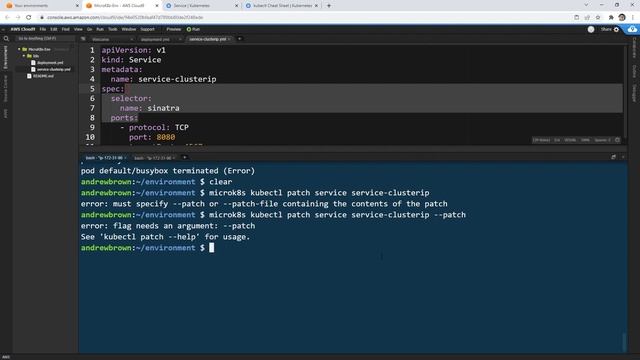
Task: Open the Run menu in the menu bar
Action: pyautogui.click(x=100, y=29)
